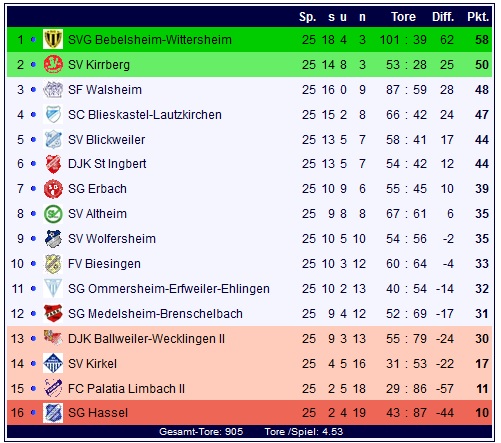Click the SV Kirkel blue diamond logo
This screenshot has width=501, height=443.
coord(53,363)
